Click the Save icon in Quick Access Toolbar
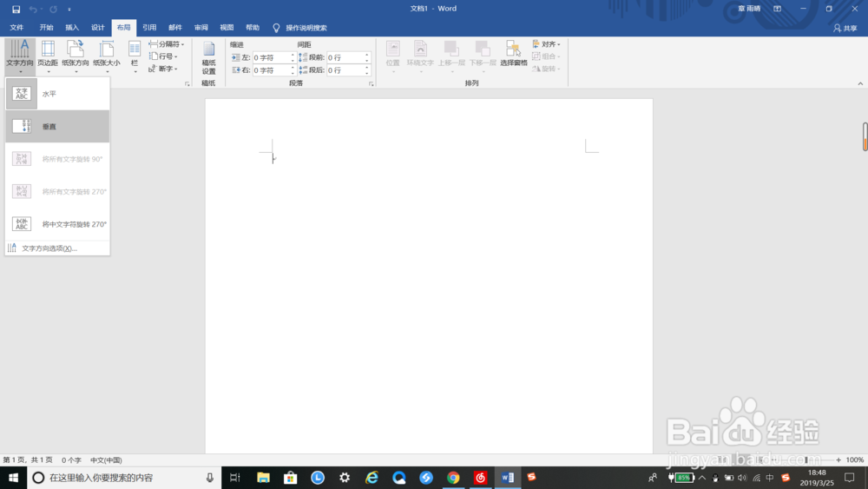 click(x=16, y=9)
